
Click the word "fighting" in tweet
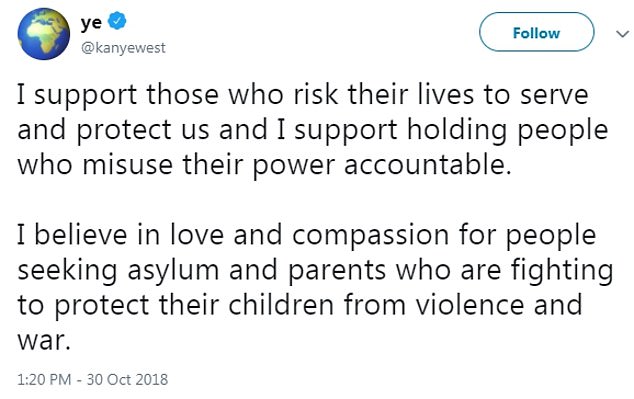coord(562,271)
